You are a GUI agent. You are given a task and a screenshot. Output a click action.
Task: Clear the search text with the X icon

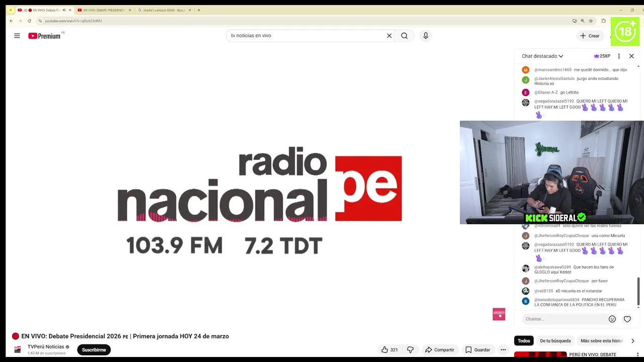tap(389, 36)
